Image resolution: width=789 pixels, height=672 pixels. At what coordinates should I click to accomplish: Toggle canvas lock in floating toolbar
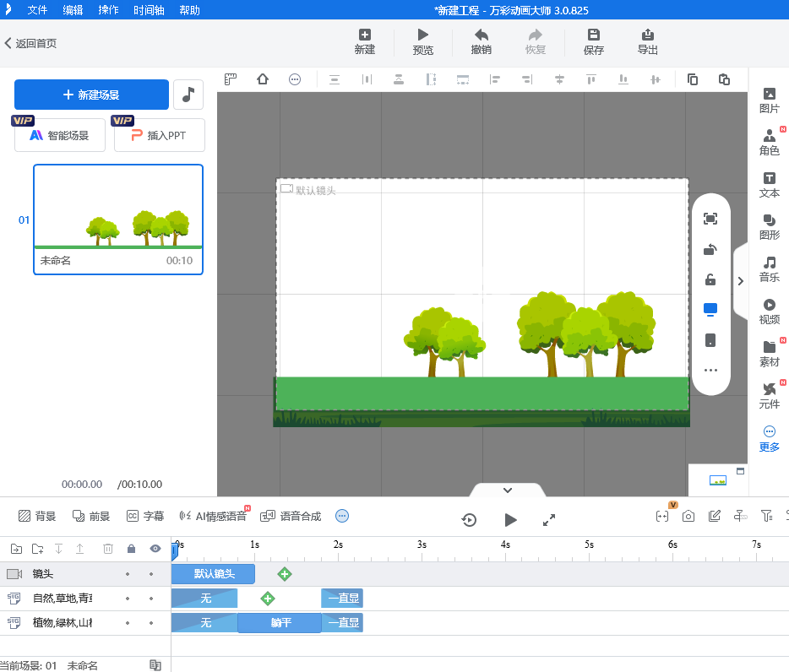coord(710,280)
